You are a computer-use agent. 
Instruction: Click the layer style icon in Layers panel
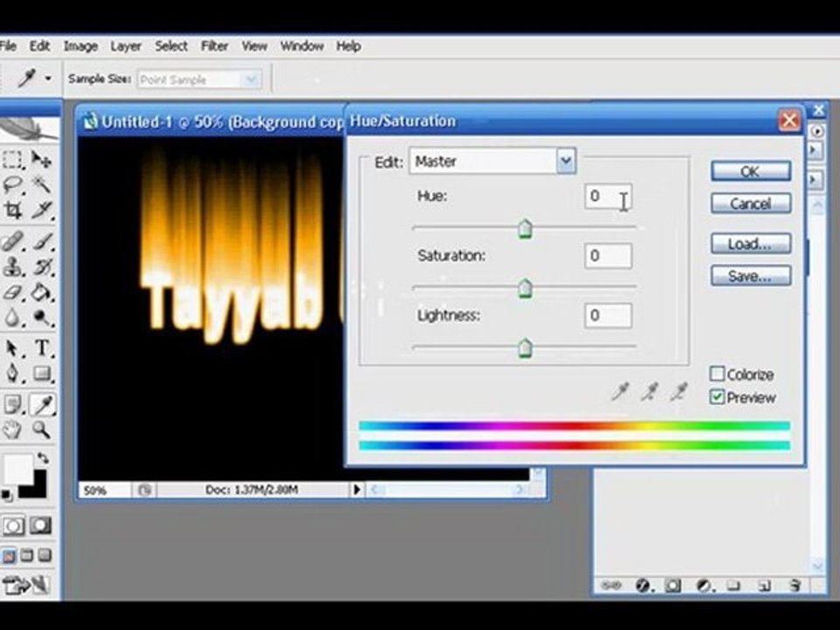643,585
